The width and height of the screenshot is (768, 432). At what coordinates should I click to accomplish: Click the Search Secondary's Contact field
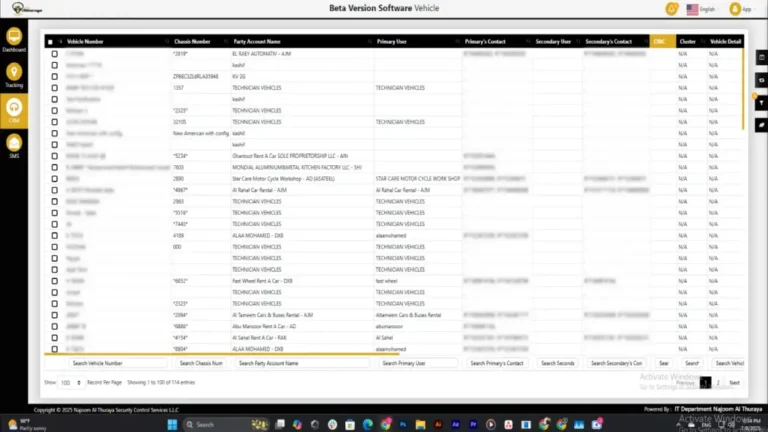616,363
